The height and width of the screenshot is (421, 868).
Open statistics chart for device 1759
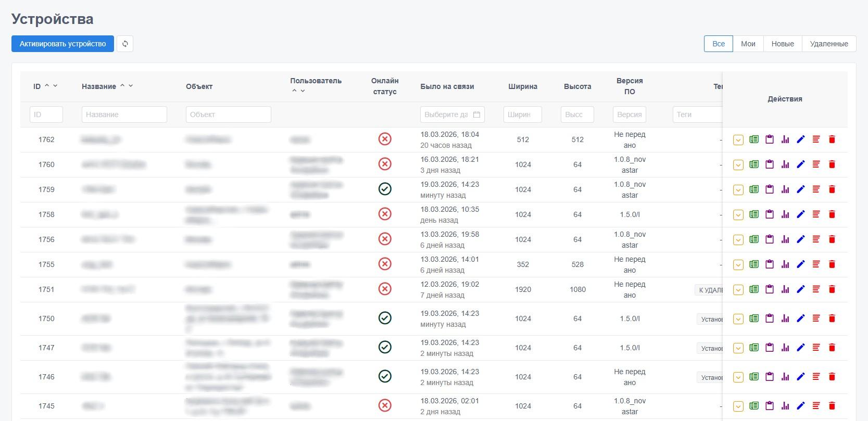(x=785, y=189)
